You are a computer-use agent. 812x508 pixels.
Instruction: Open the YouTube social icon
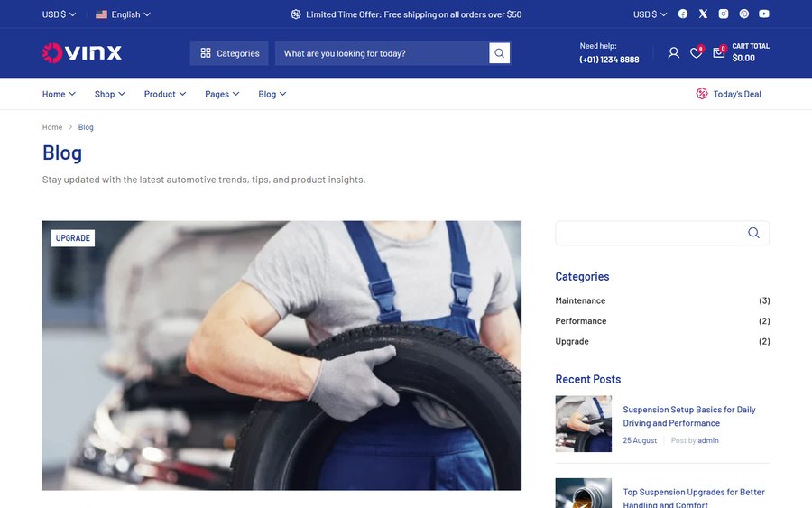764,14
